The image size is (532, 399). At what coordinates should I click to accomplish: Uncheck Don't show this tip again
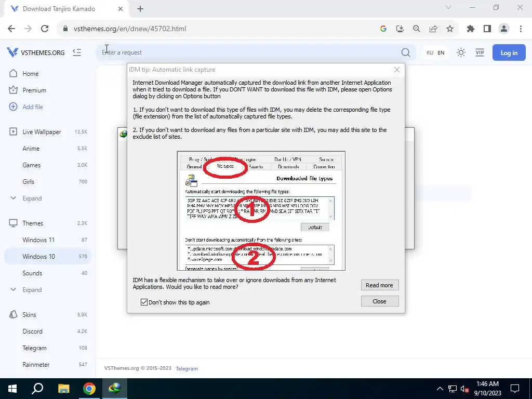point(144,302)
